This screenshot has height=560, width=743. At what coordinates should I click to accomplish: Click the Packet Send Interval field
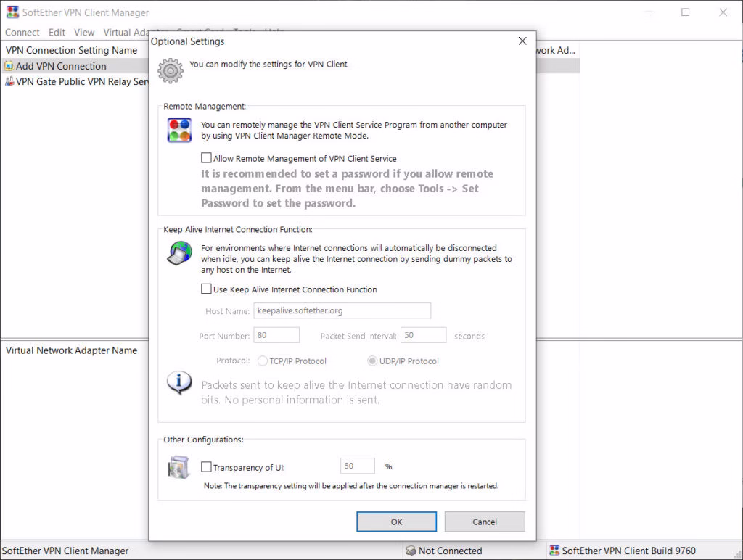pos(424,335)
